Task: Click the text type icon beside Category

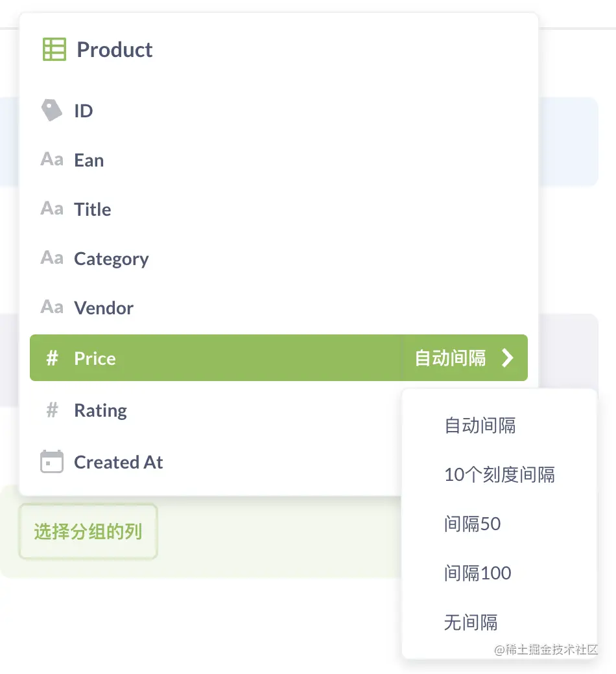Action: click(x=52, y=258)
